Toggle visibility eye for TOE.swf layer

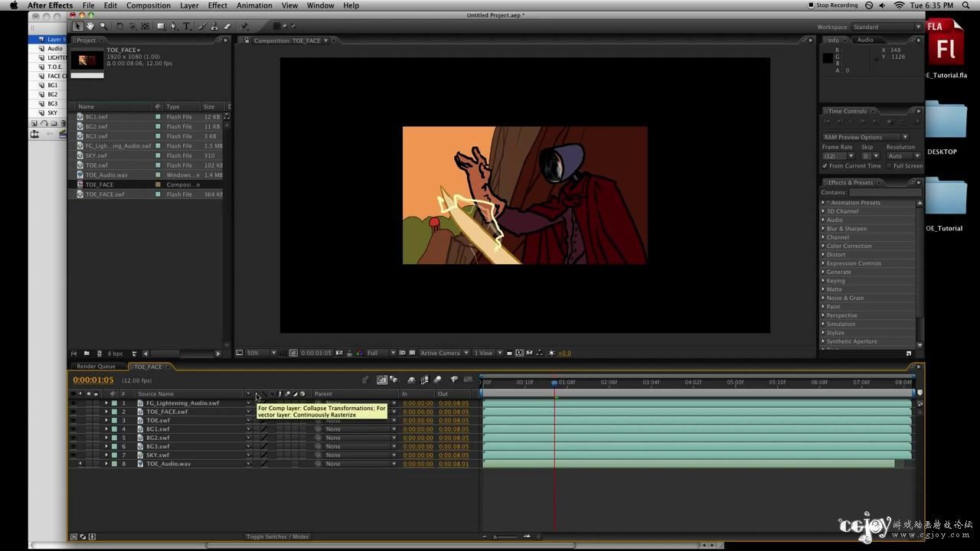tap(73, 420)
